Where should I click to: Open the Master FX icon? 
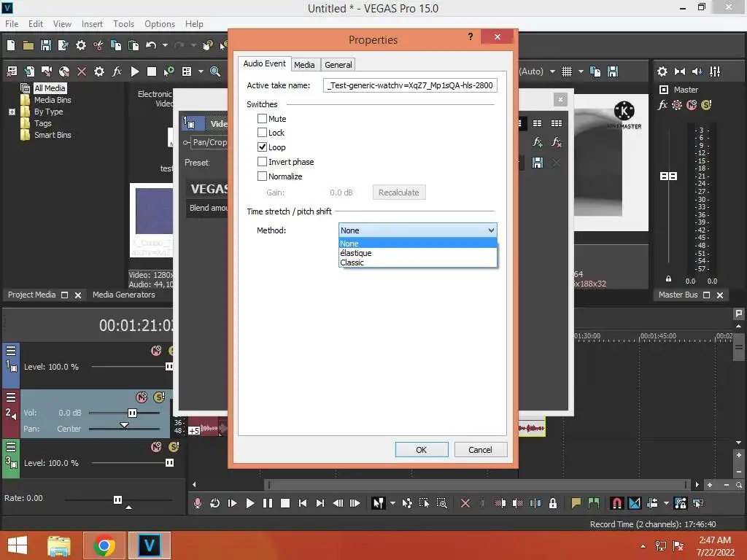click(662, 105)
